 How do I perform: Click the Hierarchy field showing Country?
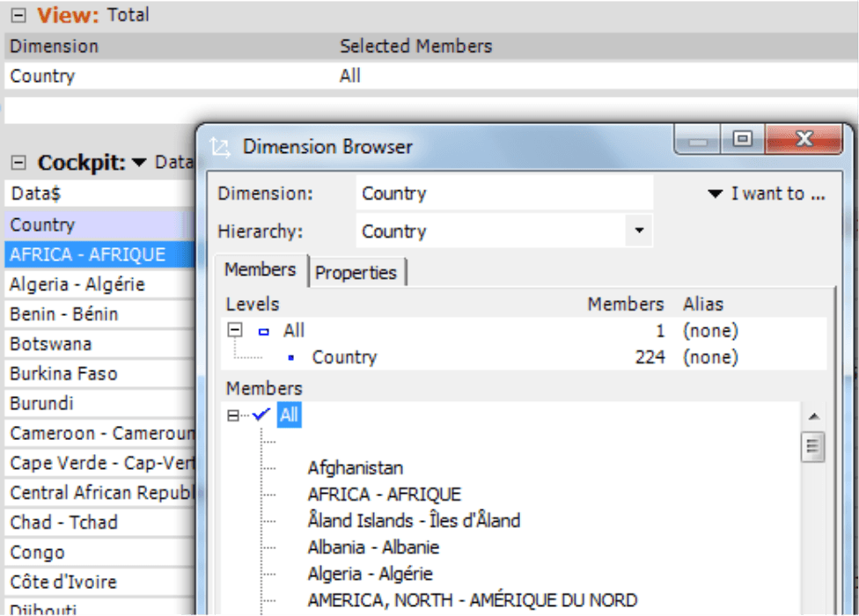pyautogui.click(x=491, y=231)
